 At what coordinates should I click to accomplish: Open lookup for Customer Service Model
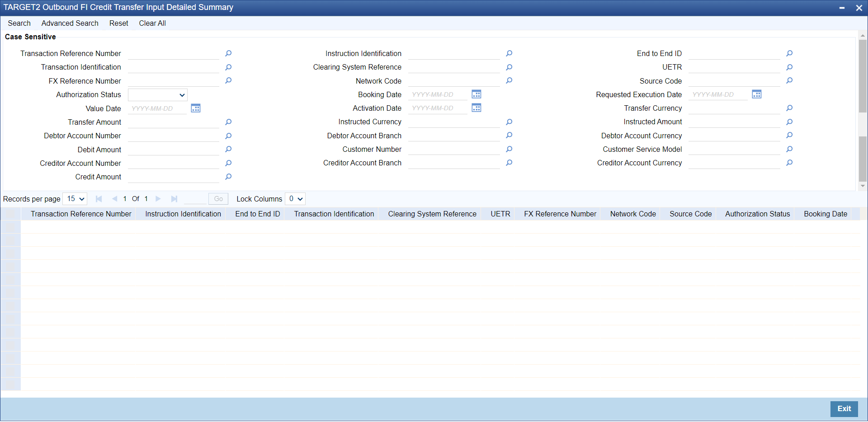(789, 149)
